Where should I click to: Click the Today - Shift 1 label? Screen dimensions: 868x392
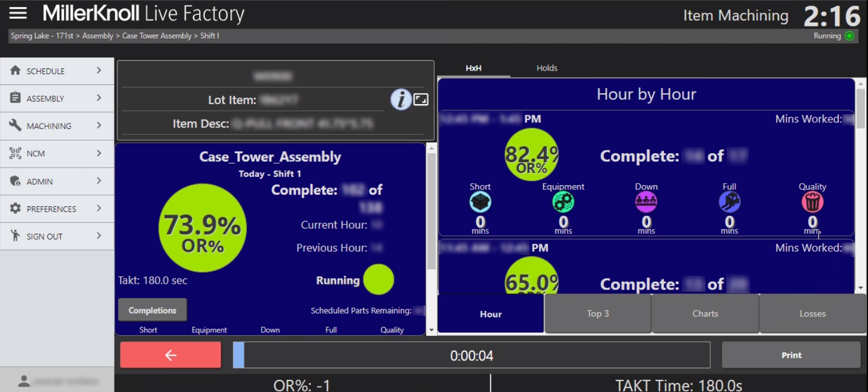[270, 174]
